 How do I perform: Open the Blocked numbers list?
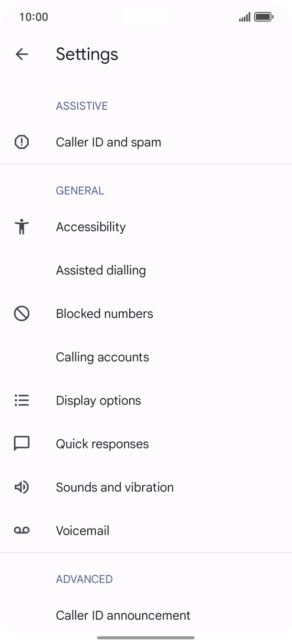pyautogui.click(x=104, y=313)
